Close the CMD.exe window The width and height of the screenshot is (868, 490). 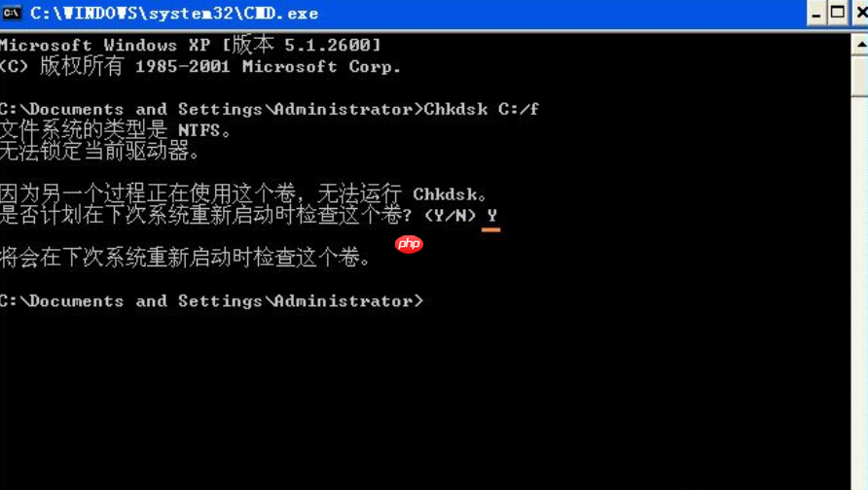click(x=861, y=14)
